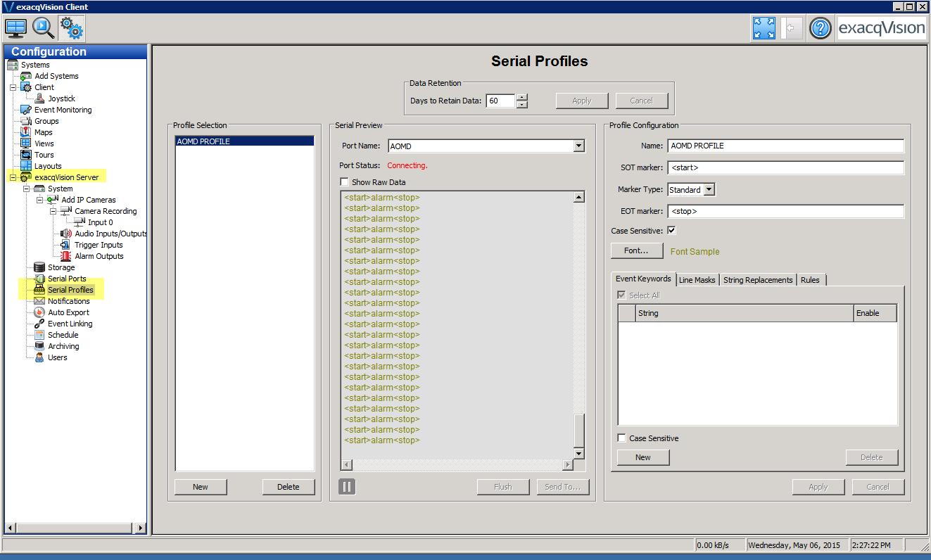Collapse the exacqVision Server tree node
This screenshot has width=931, height=560.
tap(13, 177)
